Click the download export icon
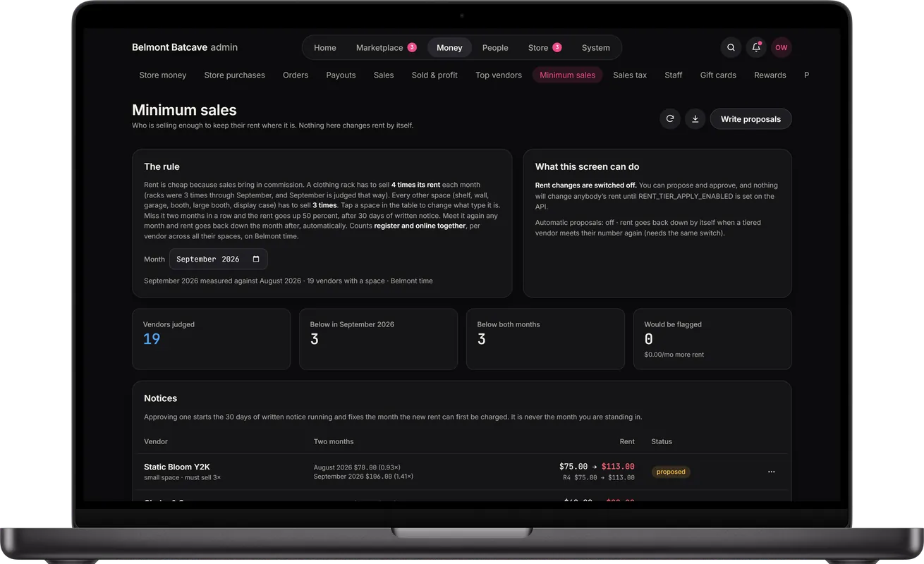924x564 pixels. [695, 119]
